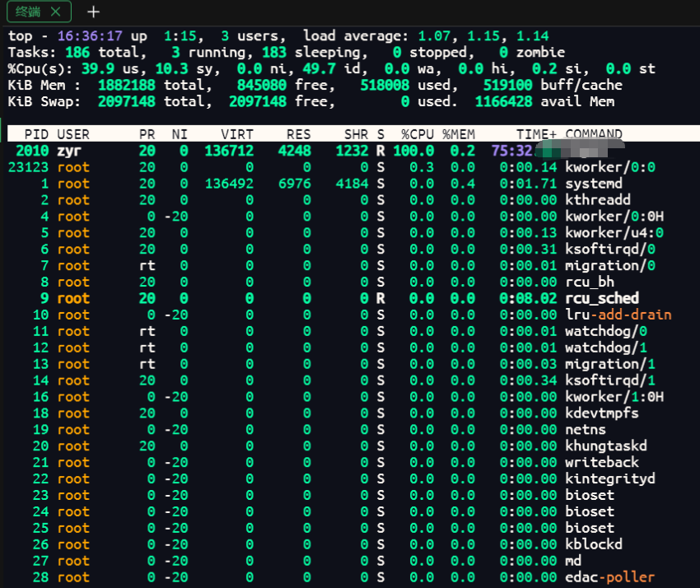The width and height of the screenshot is (700, 588).
Task: Click the %CPU column header
Action: [x=417, y=134]
